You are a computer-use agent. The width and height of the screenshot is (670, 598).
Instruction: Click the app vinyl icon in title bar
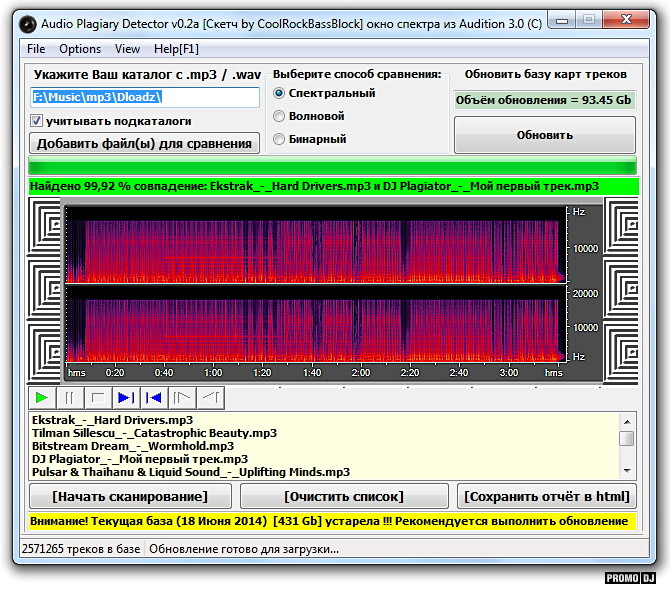[28, 24]
